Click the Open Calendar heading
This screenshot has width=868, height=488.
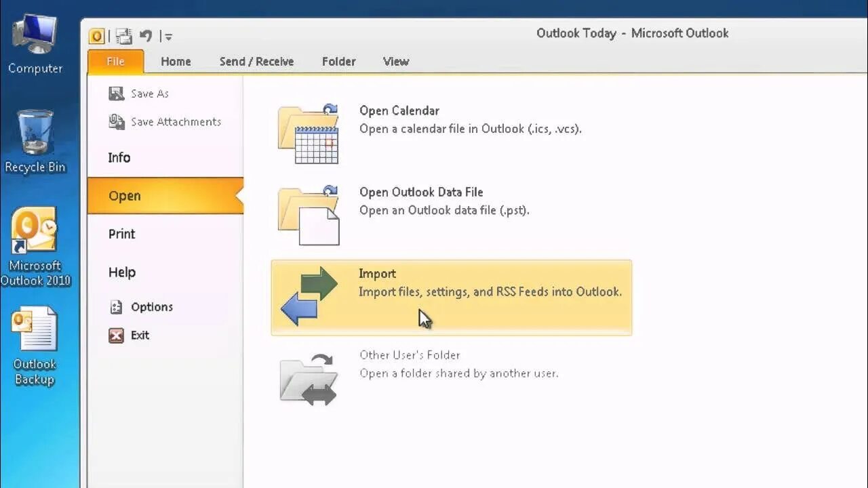point(399,110)
